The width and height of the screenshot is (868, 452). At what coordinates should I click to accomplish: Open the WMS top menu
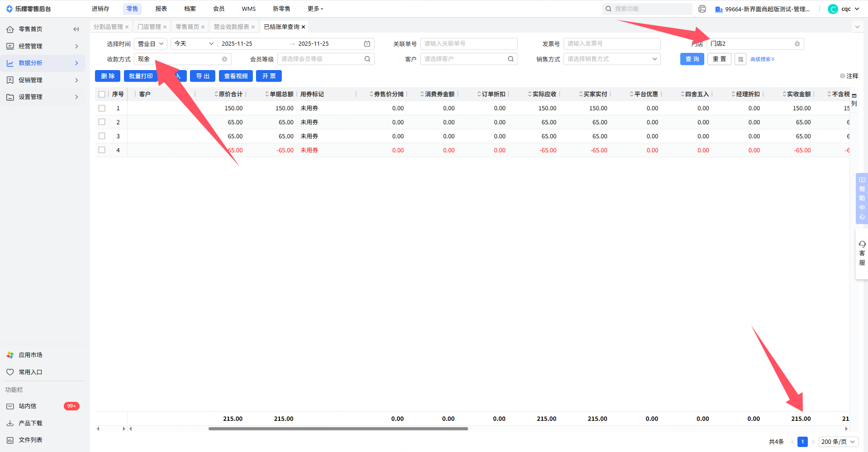pyautogui.click(x=249, y=9)
